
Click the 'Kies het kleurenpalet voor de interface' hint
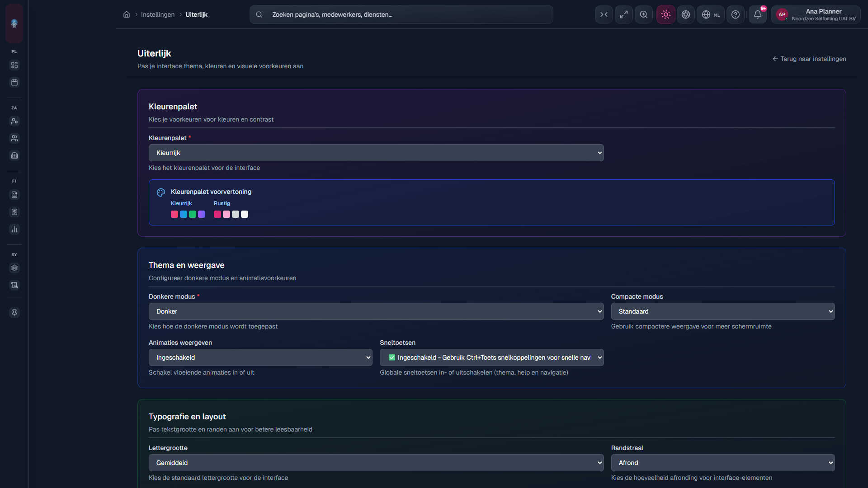coord(204,168)
